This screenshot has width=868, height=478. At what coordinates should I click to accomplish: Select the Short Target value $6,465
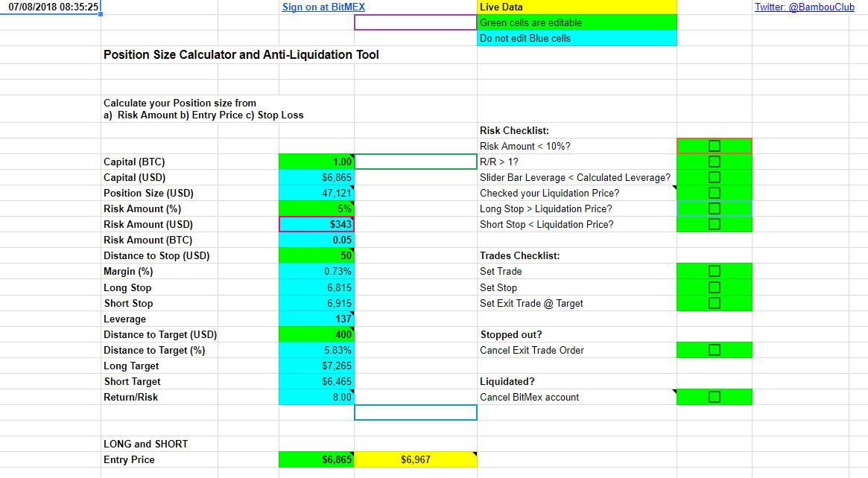316,381
